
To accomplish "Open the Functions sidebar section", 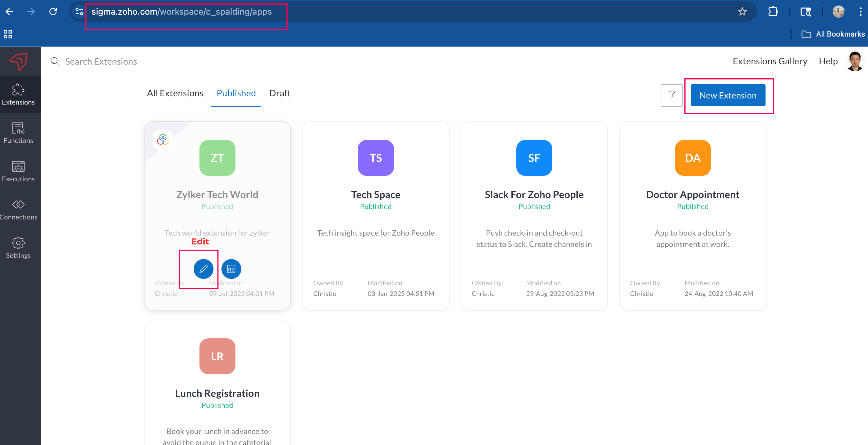I will (x=18, y=133).
